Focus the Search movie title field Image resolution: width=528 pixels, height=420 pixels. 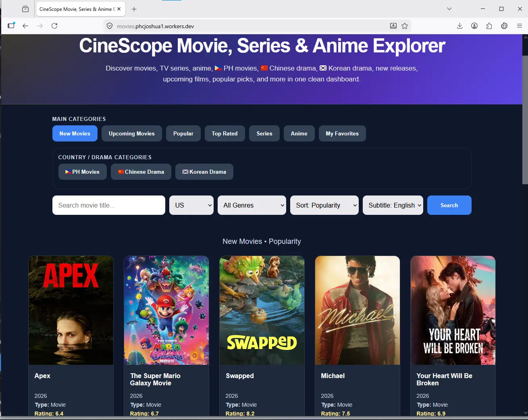109,205
